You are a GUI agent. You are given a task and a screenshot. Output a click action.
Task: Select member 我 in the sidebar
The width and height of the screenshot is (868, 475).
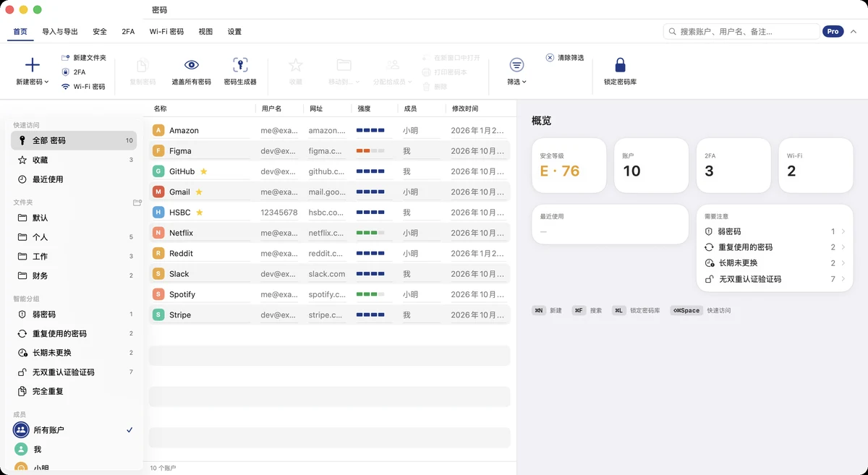coord(74,449)
